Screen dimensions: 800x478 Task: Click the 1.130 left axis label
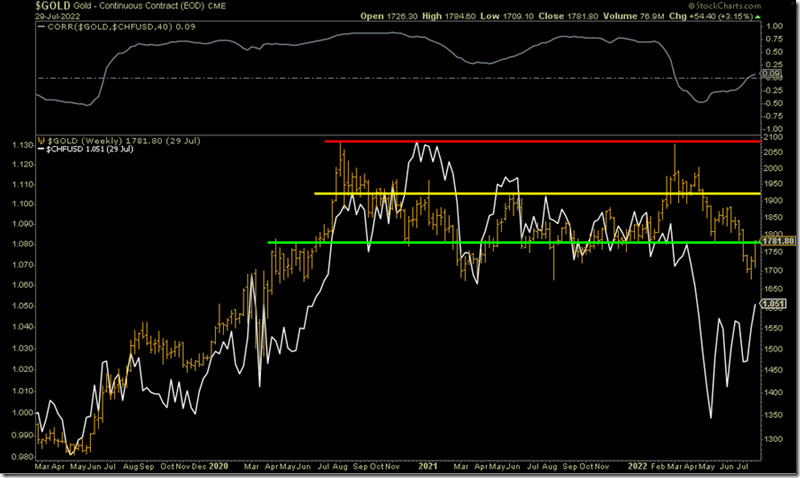(22, 145)
